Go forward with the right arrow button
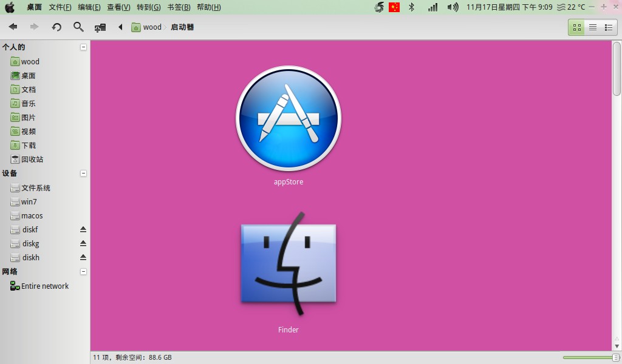The image size is (622, 364). (x=35, y=27)
